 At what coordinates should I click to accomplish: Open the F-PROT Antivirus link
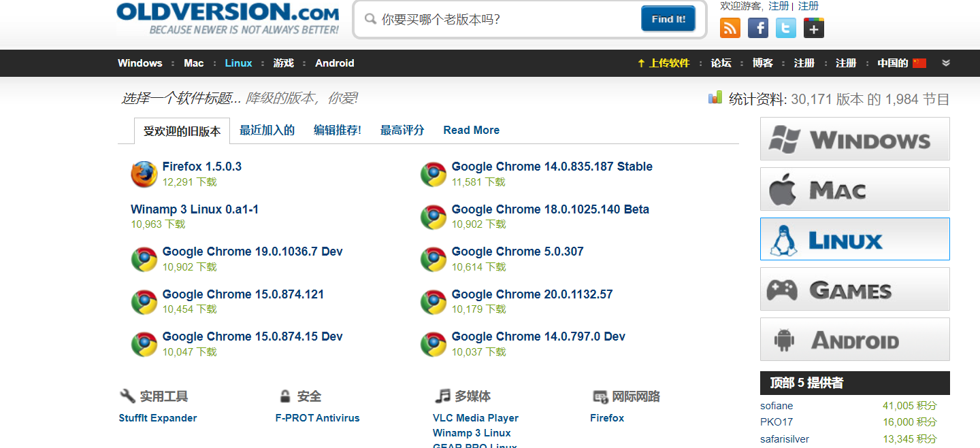[x=318, y=418]
